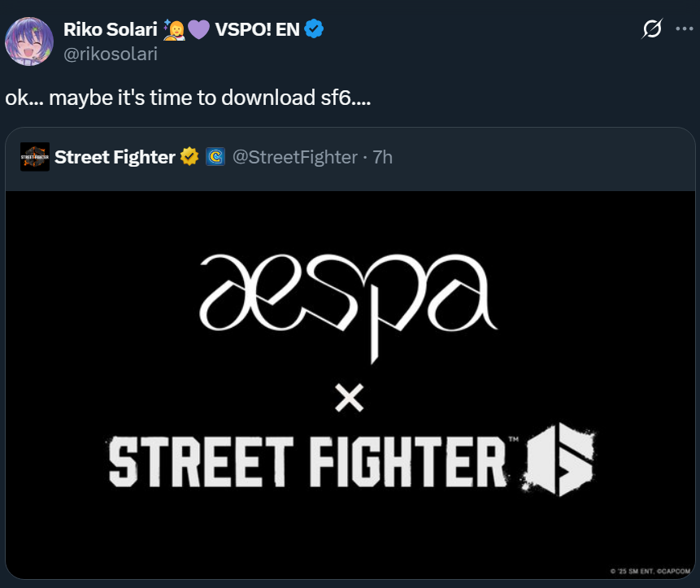Viewport: 700px width, 588px height.
Task: Open the @rikosolari handle link
Action: pos(110,54)
